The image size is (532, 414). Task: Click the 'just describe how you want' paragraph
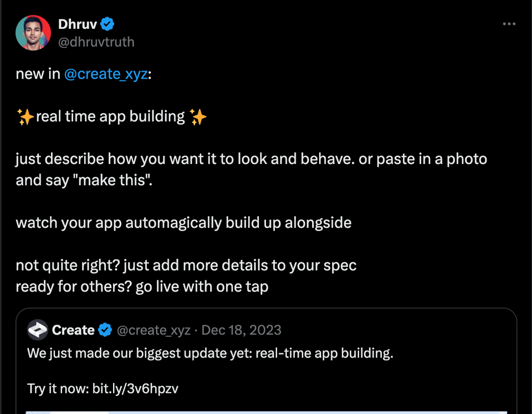[252, 170]
